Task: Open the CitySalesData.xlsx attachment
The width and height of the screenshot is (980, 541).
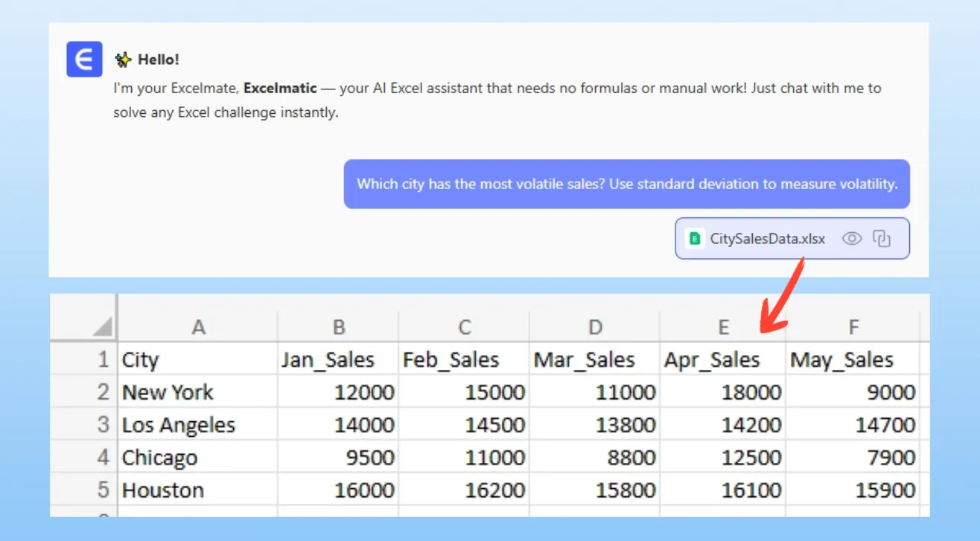Action: 767,239
